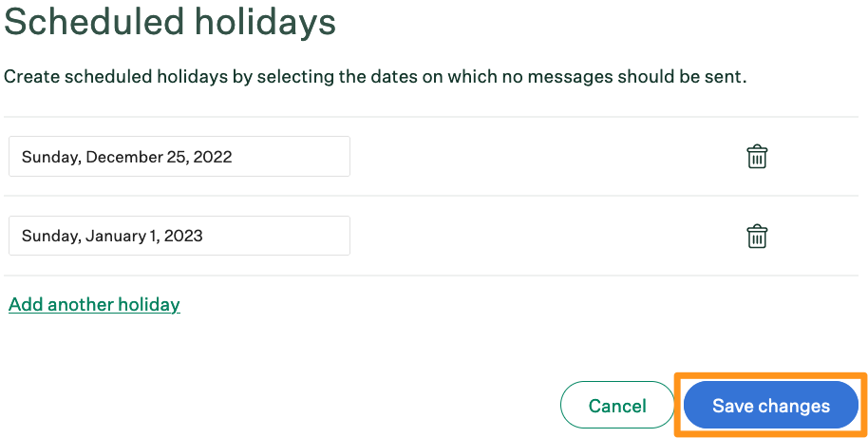Discard edits with Cancel

617,406
